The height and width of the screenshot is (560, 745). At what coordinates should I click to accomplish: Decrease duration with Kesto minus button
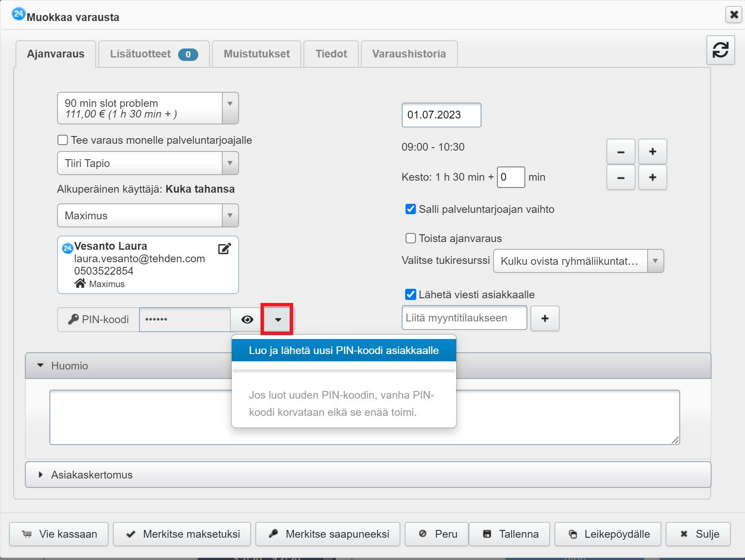click(621, 177)
